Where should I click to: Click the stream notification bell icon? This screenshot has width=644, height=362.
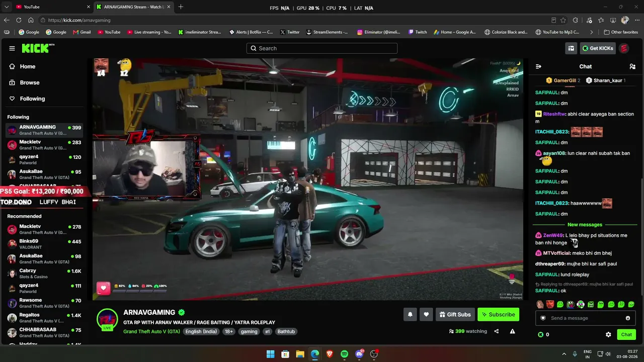[410, 315]
